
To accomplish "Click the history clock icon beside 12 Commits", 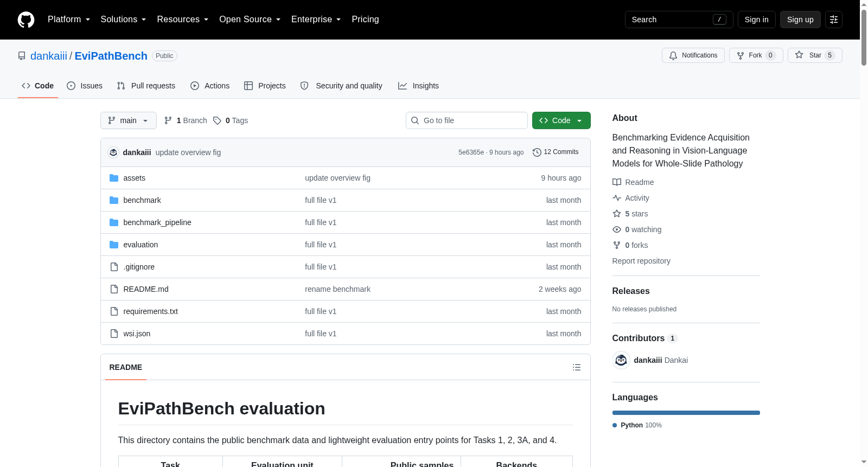I will click(x=537, y=152).
